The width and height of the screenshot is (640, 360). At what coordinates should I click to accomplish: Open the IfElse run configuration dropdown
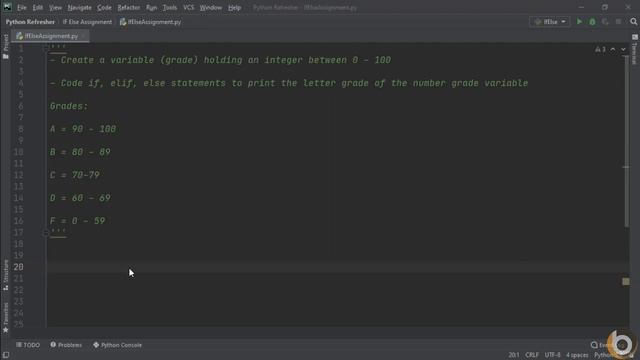(550, 22)
